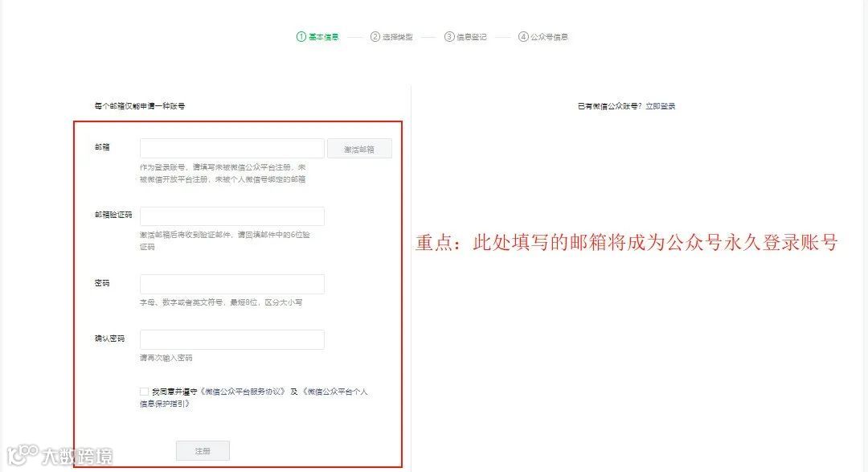
Task: Click the 邮箱 input field
Action: 232,149
